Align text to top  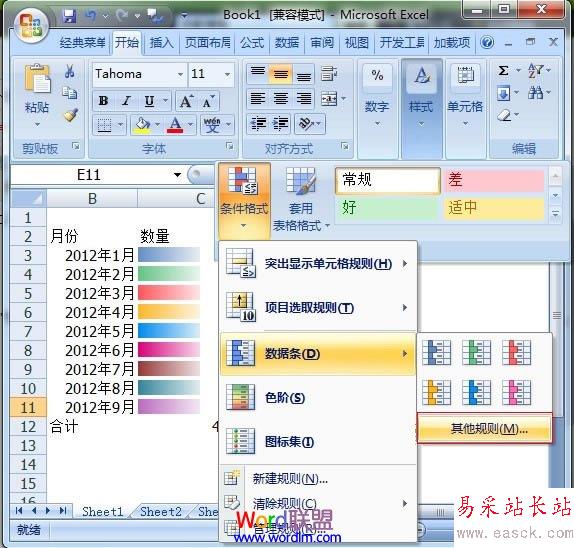pyautogui.click(x=258, y=73)
